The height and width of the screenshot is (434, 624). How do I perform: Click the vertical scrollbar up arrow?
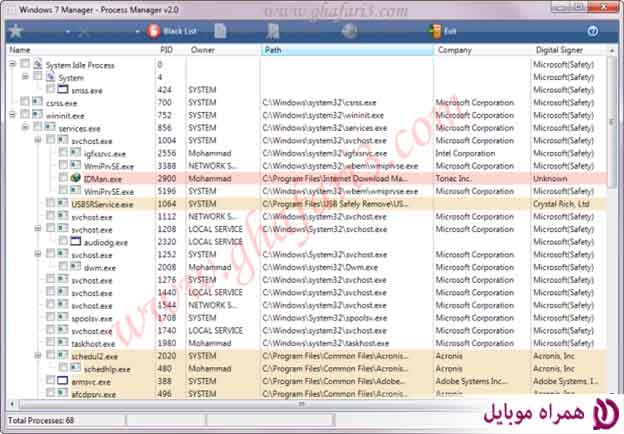tap(612, 51)
